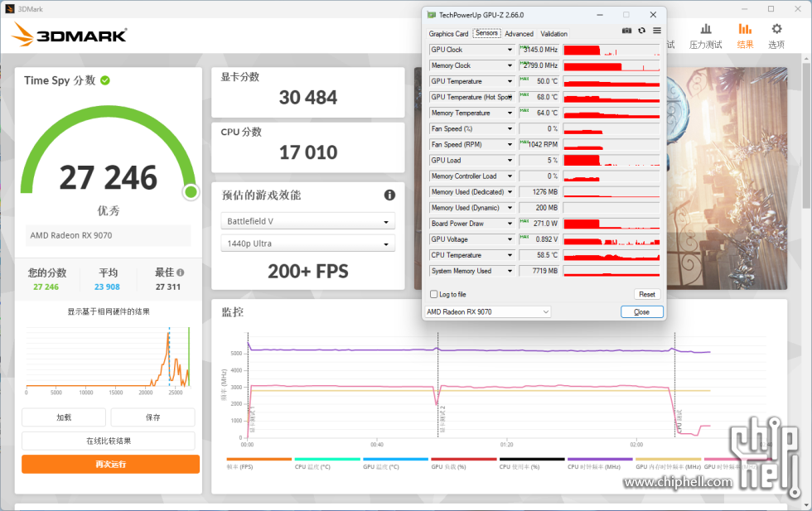Image resolution: width=812 pixels, height=511 pixels.
Task: Click the info icon next to 最佳
Action: point(181,272)
